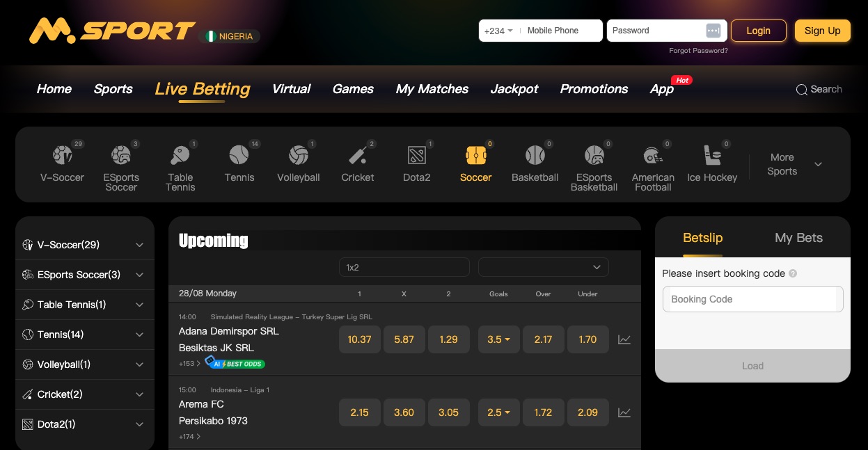868x450 pixels.
Task: Expand Cricket(2) in the sidebar
Action: (x=85, y=394)
